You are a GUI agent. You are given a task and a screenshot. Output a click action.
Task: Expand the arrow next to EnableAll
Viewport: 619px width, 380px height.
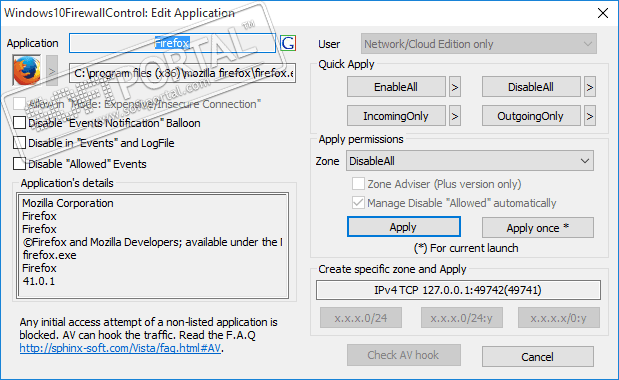tap(455, 87)
